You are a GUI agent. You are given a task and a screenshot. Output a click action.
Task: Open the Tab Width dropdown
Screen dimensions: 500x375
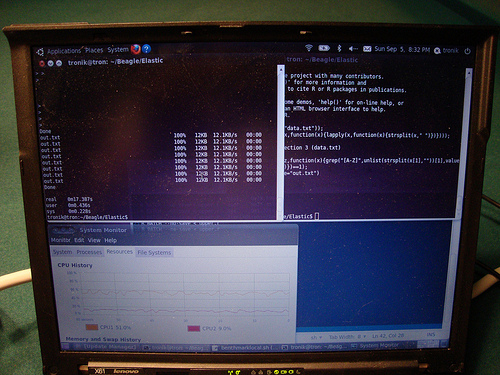(347, 337)
